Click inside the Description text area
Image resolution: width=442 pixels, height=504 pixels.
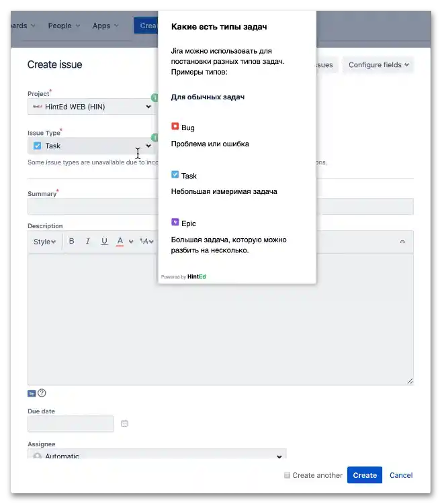[x=220, y=319]
